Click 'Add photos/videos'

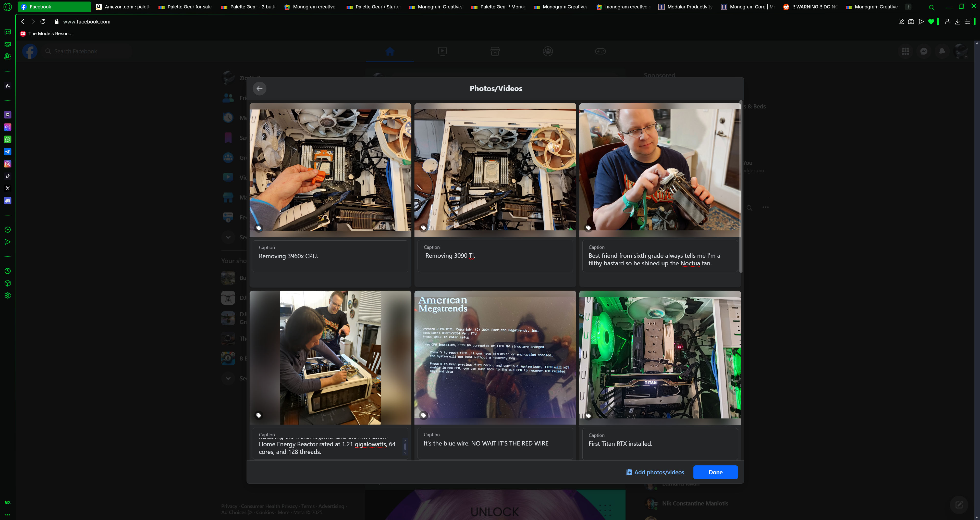tap(655, 472)
